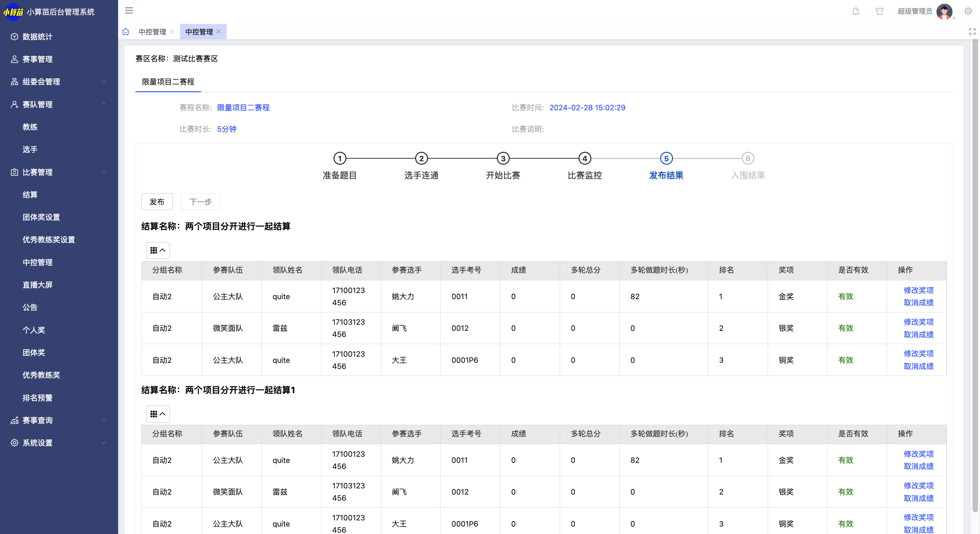Click the 成绩 column header in second table
Screen dimensions: 980x534
click(x=529, y=434)
